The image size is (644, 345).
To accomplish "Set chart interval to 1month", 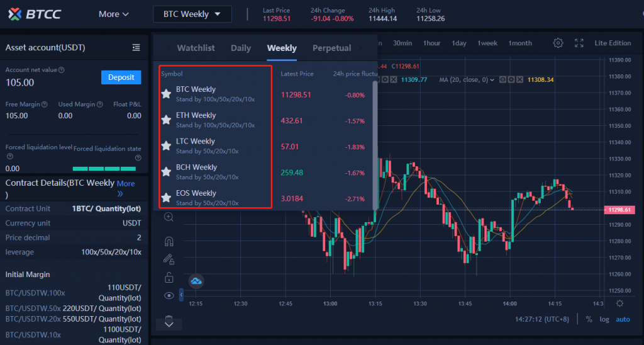I will 520,43.
